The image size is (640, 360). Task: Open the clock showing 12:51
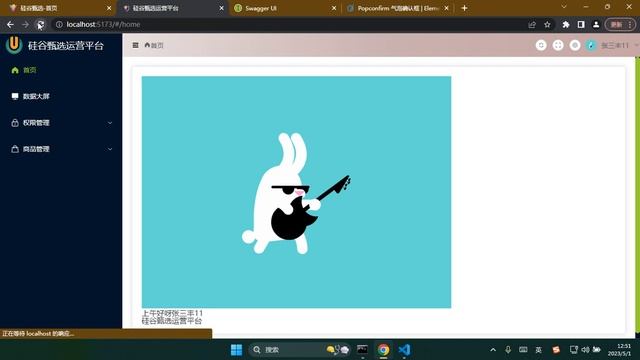click(620, 350)
